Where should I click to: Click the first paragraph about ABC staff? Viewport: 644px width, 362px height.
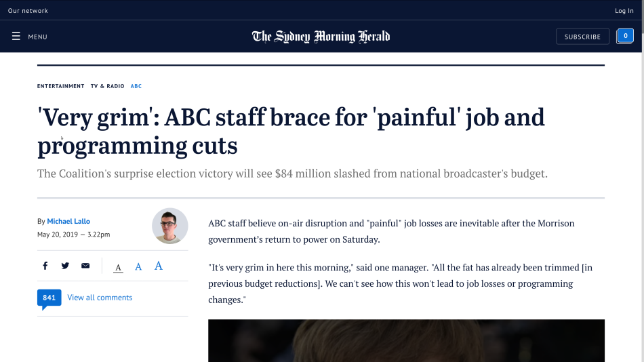point(391,231)
